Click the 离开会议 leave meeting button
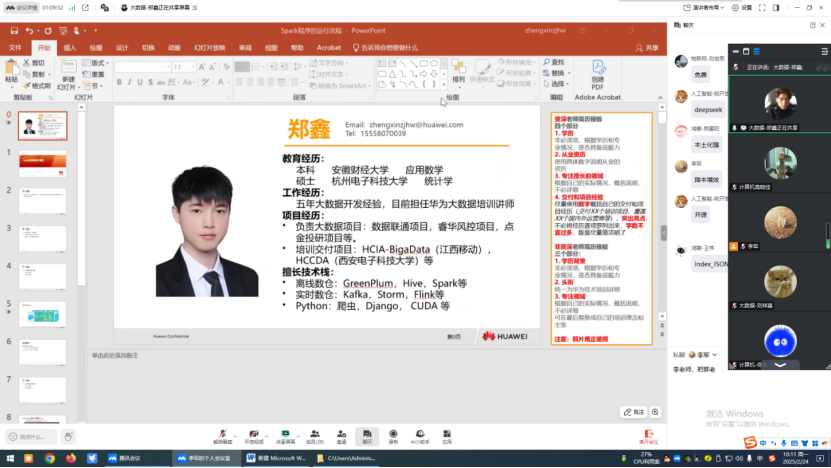The image size is (831, 468). (648, 434)
